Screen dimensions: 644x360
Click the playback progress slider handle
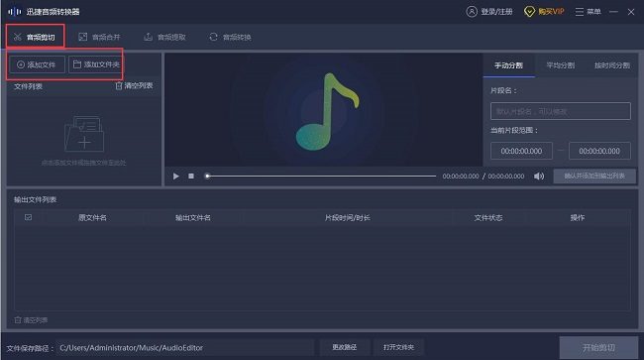pyautogui.click(x=207, y=176)
